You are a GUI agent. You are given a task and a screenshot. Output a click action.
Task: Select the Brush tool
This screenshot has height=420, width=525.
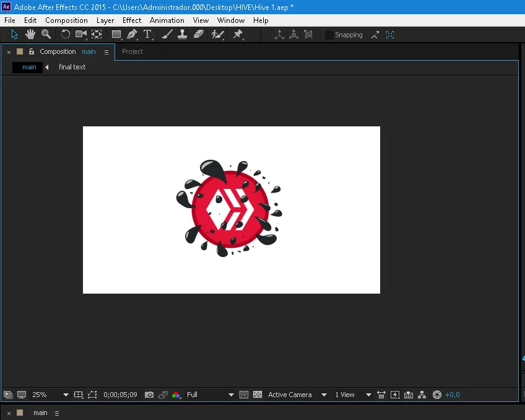167,34
